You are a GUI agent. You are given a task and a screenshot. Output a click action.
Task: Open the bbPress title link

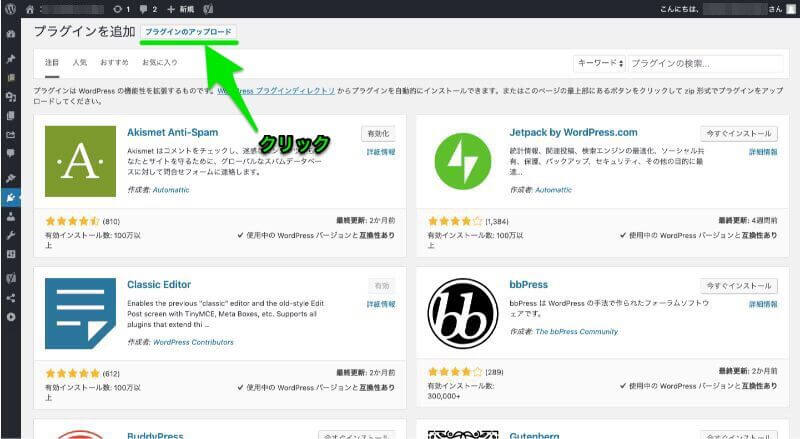(529, 284)
